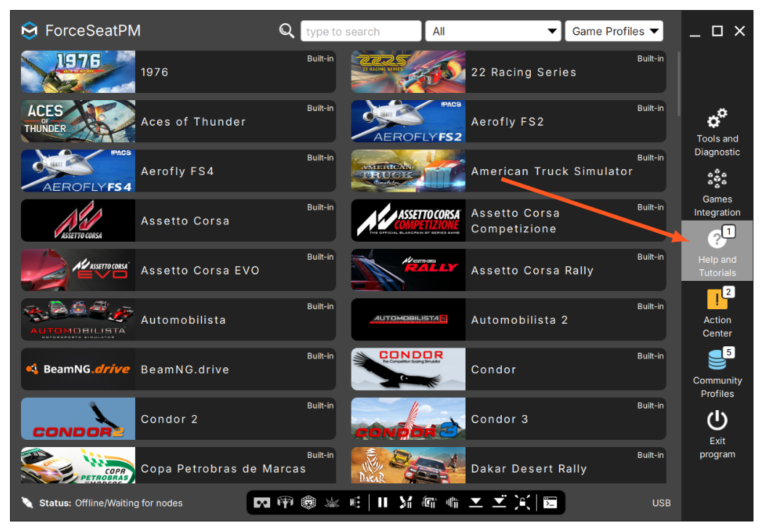Click the park-down arrow icon in toolbar
This screenshot has height=532, width=764.
[x=476, y=502]
